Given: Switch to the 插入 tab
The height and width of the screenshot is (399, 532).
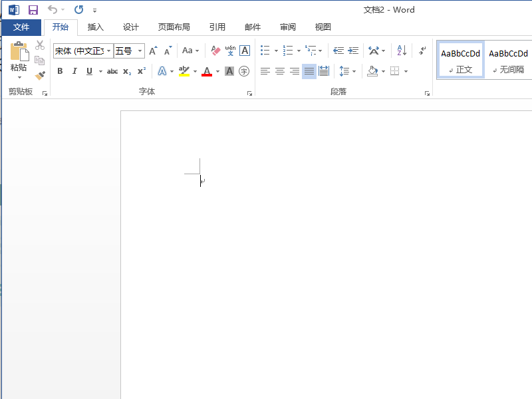Looking at the screenshot, I should pyautogui.click(x=96, y=27).
